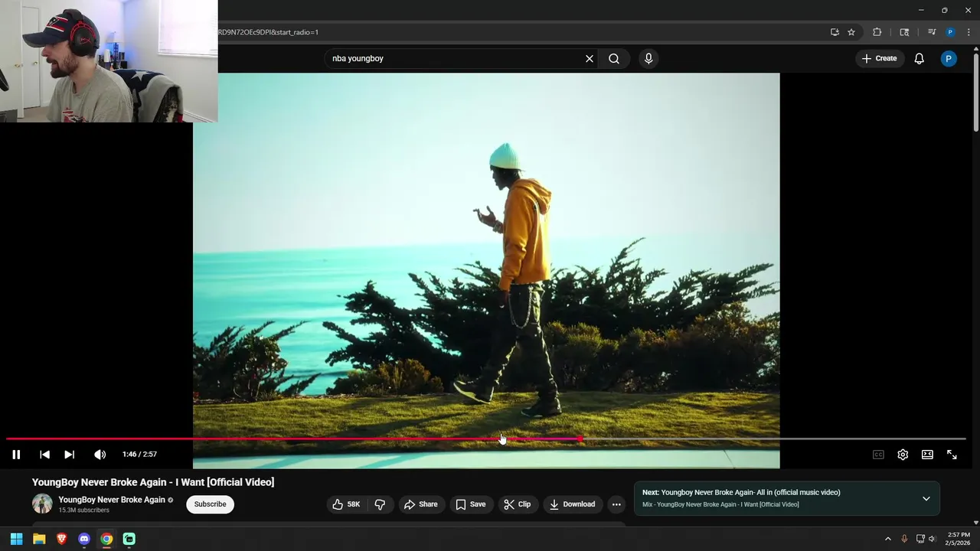Click the '15.3M subscribers' text
Screen dimensions: 980x551
point(84,510)
